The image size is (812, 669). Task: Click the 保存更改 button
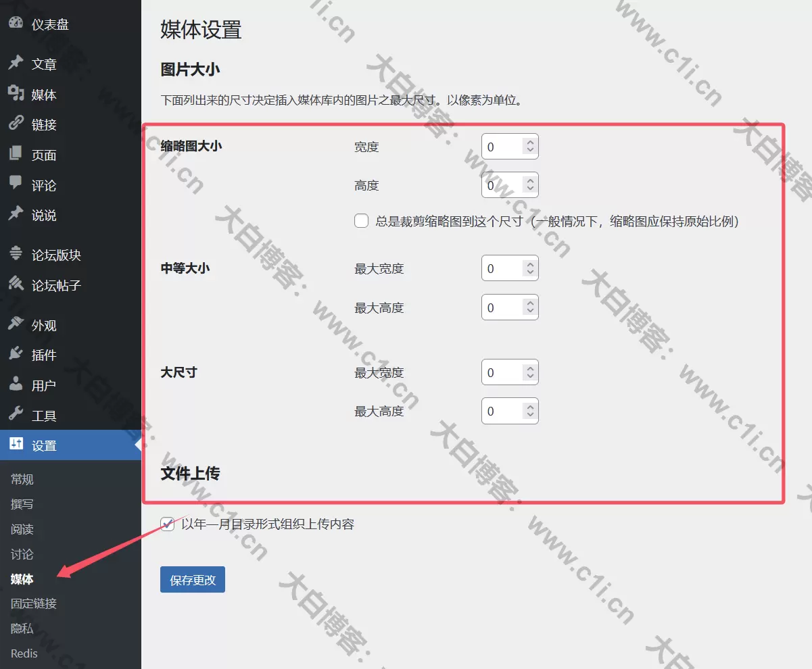193,580
